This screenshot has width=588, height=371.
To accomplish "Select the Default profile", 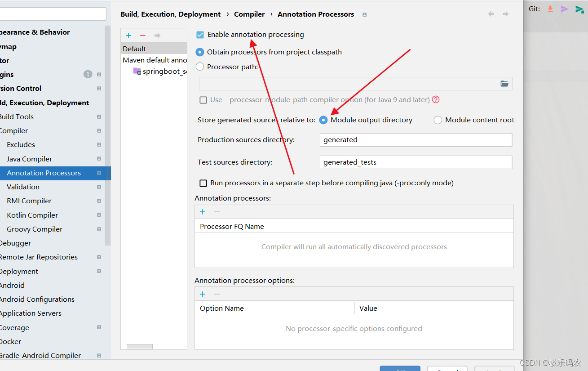I will 154,49.
